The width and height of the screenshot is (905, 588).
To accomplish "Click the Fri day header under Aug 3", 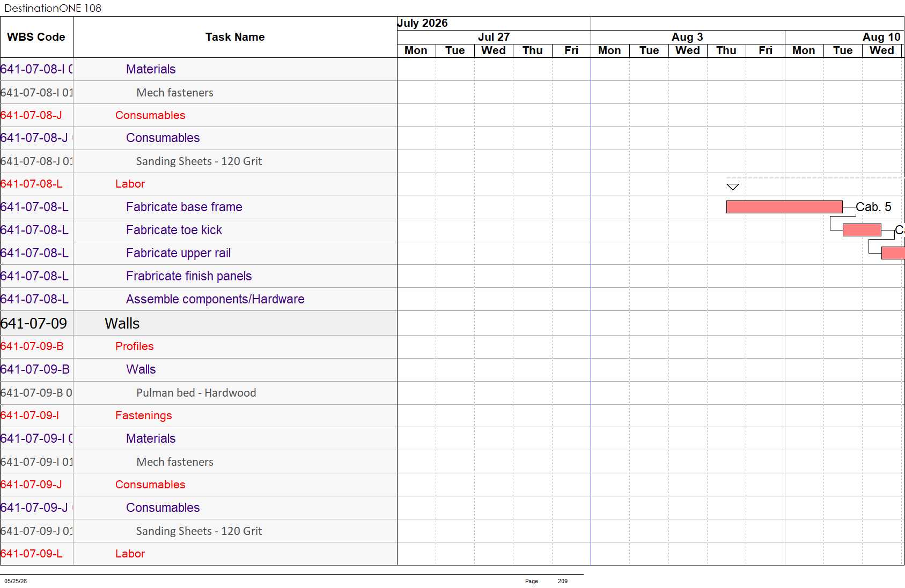I will (765, 50).
